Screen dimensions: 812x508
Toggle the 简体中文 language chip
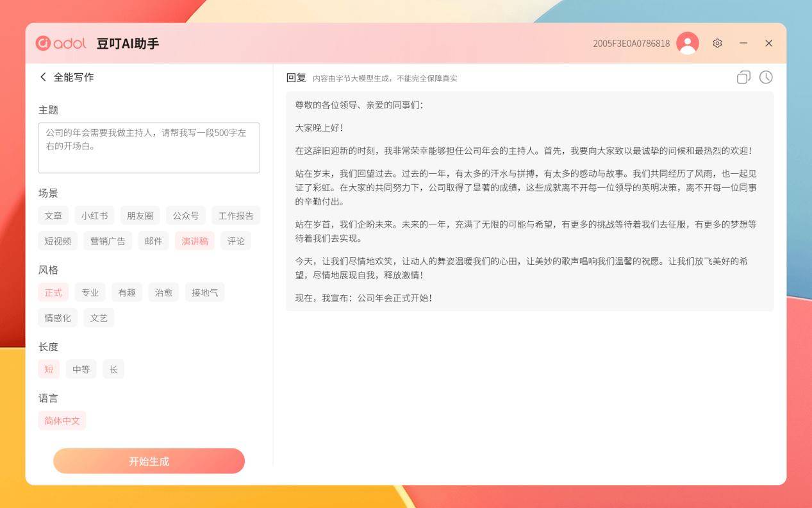point(62,421)
